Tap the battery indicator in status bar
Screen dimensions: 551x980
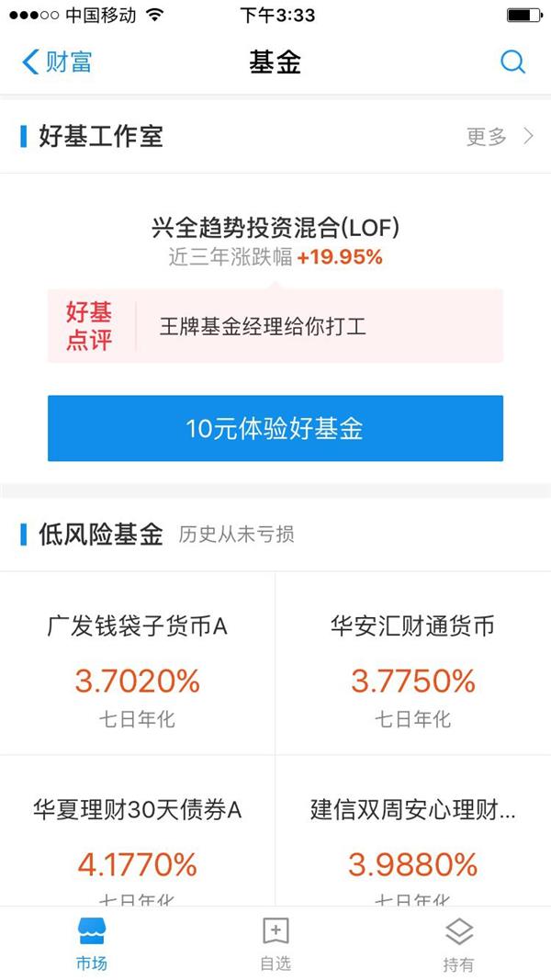coord(524,15)
